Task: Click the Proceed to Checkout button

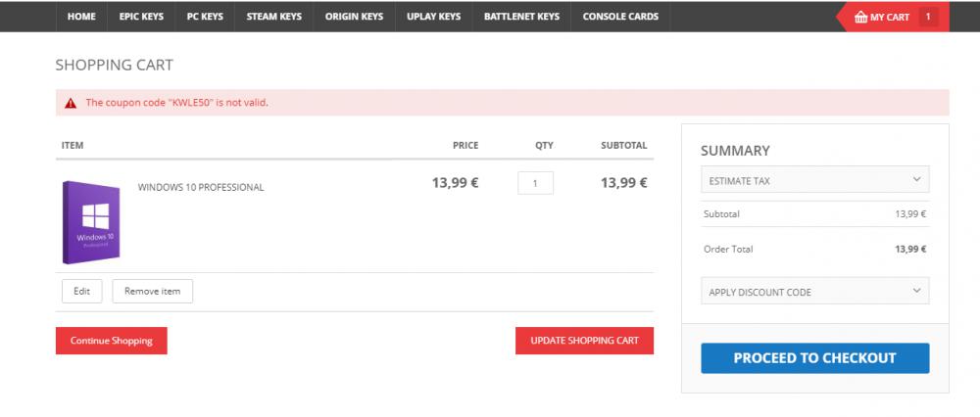Action: pos(814,358)
